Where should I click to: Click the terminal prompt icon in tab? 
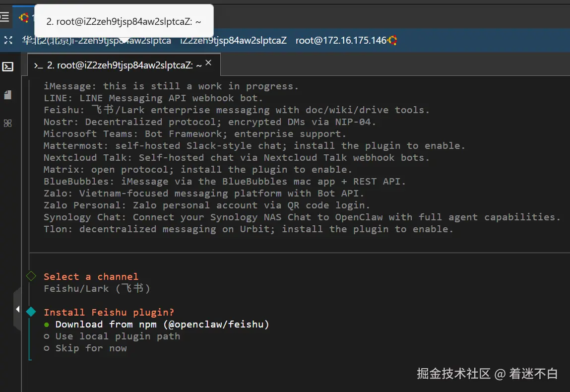click(38, 65)
